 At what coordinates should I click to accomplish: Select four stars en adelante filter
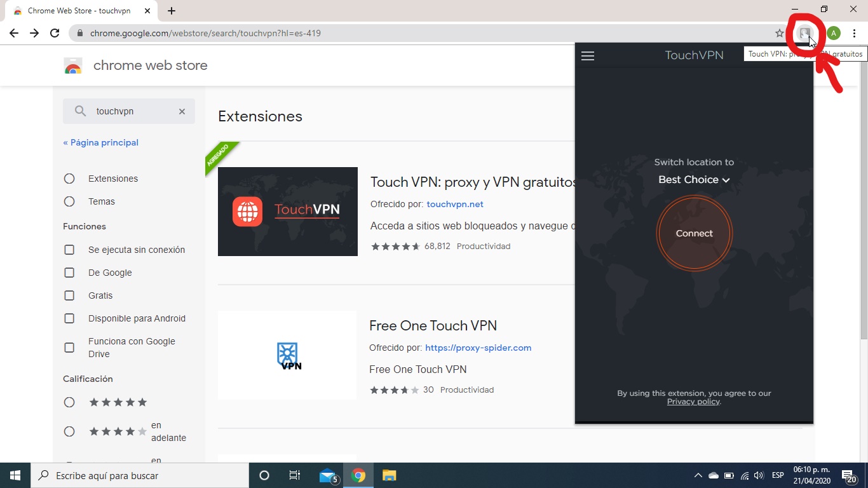coord(69,431)
